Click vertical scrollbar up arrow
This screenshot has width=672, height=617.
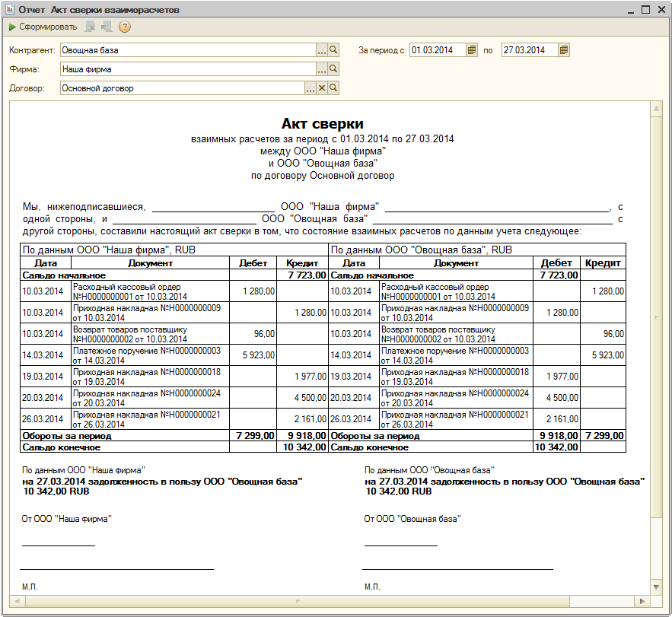pos(656,109)
